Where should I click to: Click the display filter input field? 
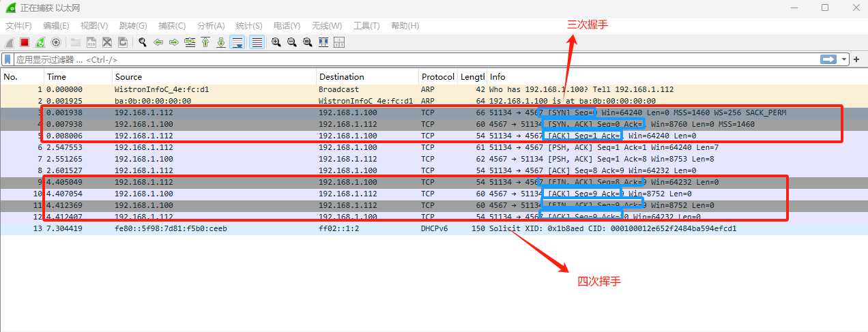pos(409,59)
